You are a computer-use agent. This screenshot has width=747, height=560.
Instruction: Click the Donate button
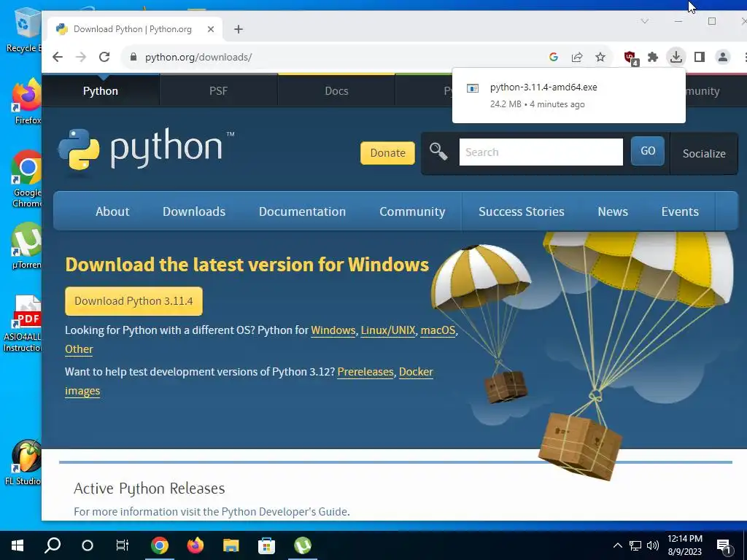(387, 153)
